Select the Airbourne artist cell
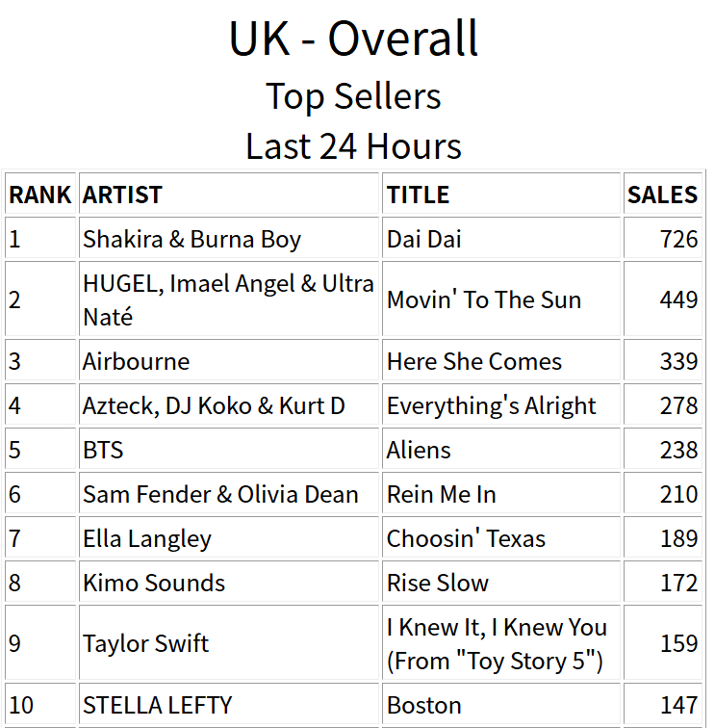 point(229,361)
